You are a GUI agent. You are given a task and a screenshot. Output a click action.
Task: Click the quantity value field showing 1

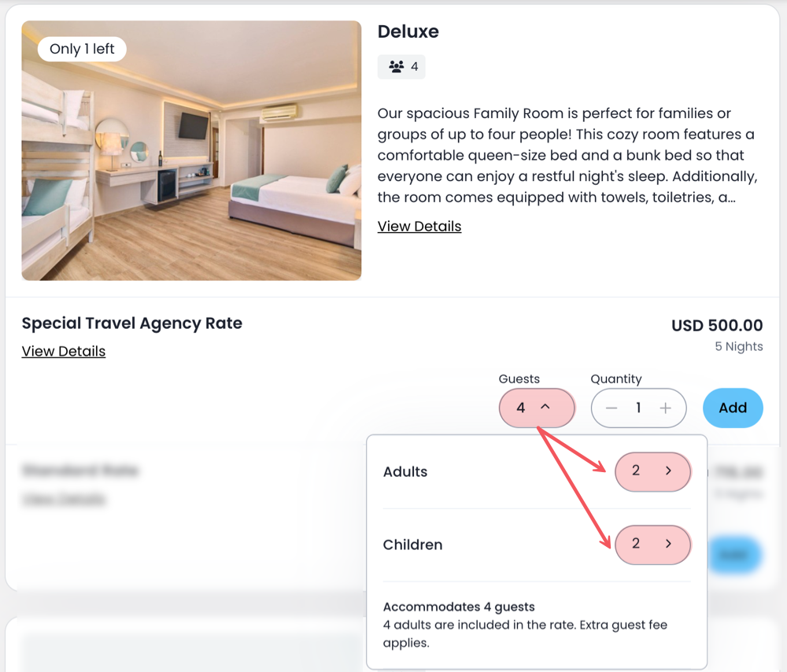point(638,408)
